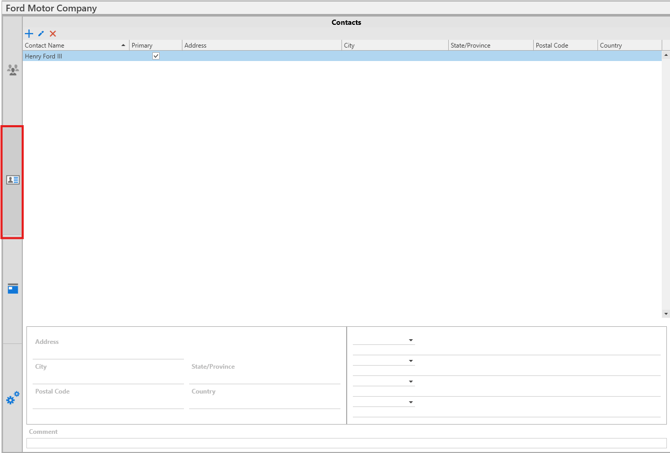This screenshot has height=453, width=670.
Task: Toggle Primary checkbox for Henry Ford III
Action: [156, 57]
